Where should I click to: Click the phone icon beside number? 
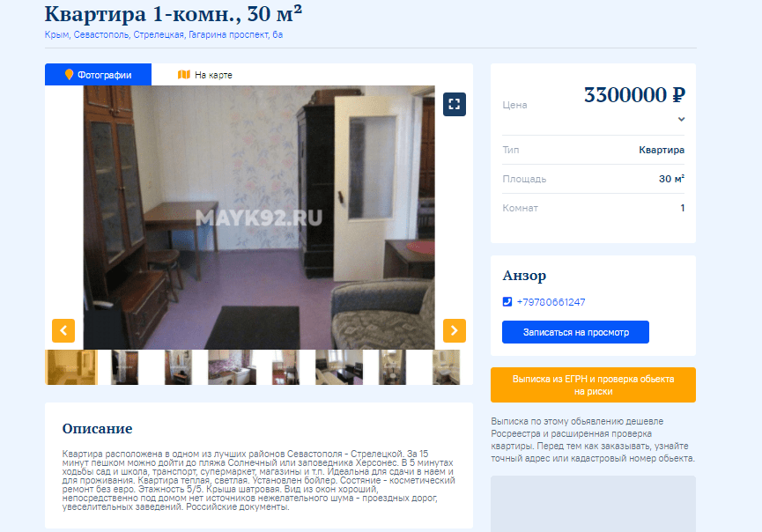point(507,302)
